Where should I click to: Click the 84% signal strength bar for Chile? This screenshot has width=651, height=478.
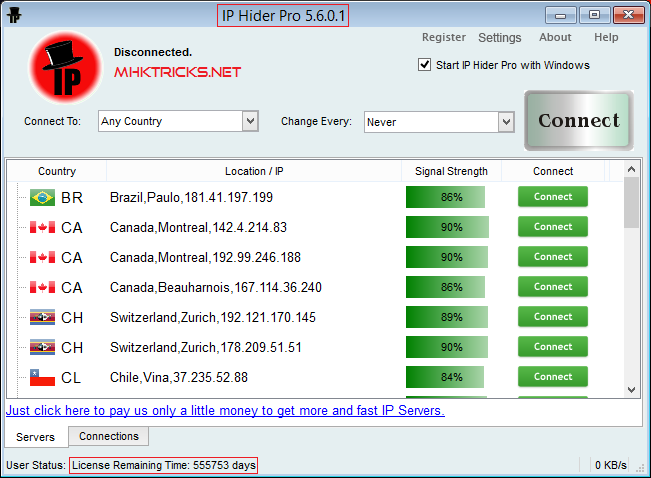coord(445,377)
